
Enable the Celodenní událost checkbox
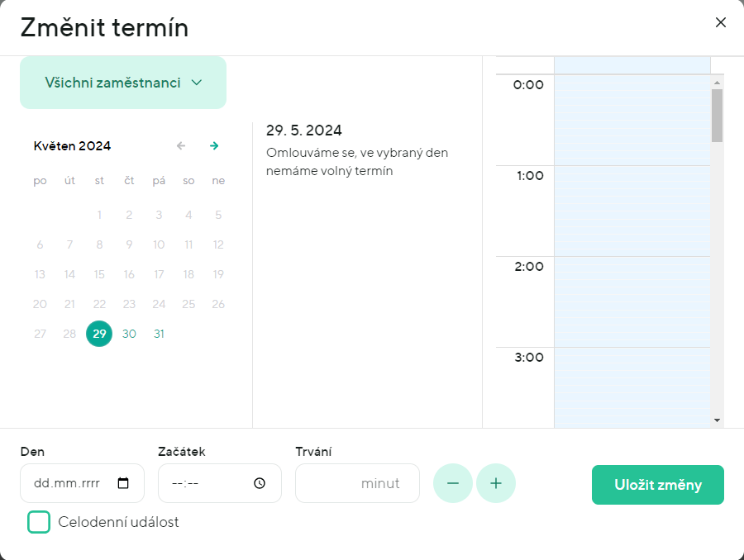(39, 522)
